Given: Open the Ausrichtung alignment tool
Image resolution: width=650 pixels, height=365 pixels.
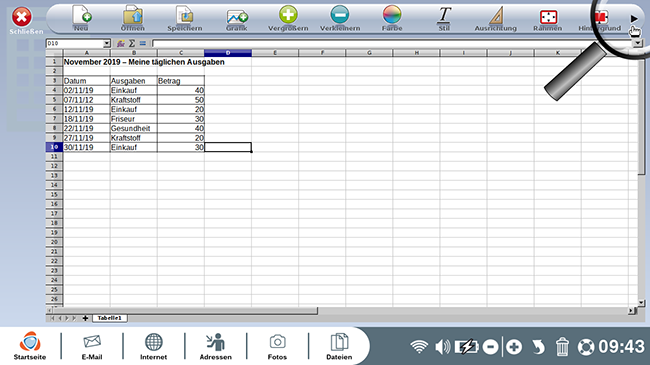Looking at the screenshot, I should 496,18.
